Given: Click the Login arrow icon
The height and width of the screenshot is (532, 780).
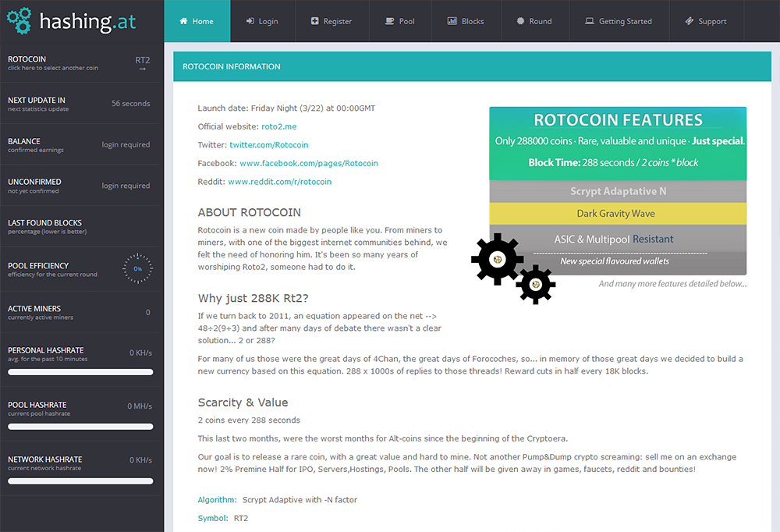Looking at the screenshot, I should [x=250, y=21].
